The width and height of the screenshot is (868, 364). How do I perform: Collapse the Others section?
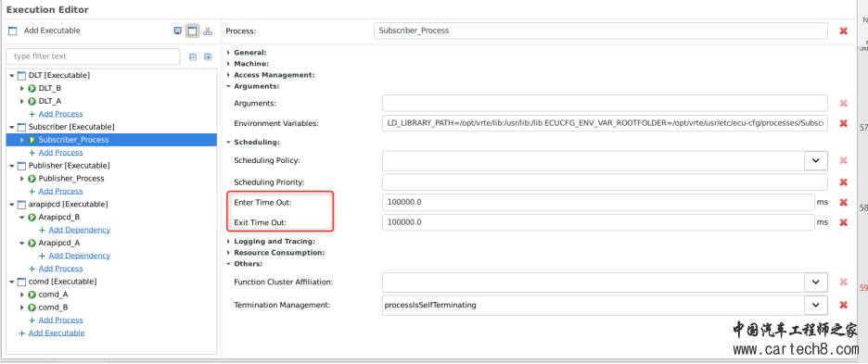click(229, 264)
